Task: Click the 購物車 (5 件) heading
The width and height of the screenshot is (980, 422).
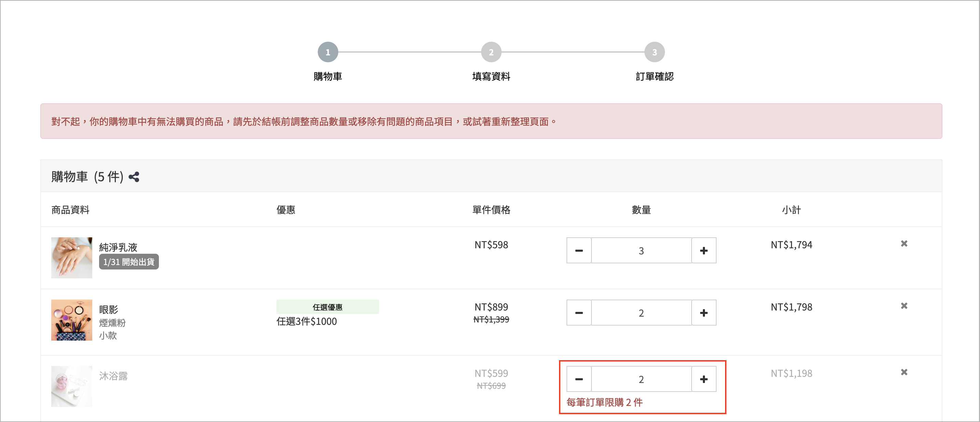Action: (87, 177)
